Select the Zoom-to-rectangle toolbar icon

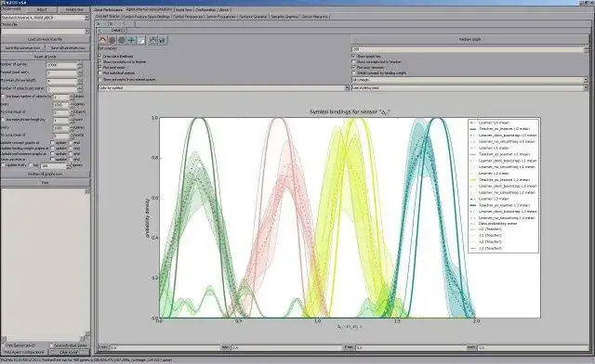[x=141, y=40]
